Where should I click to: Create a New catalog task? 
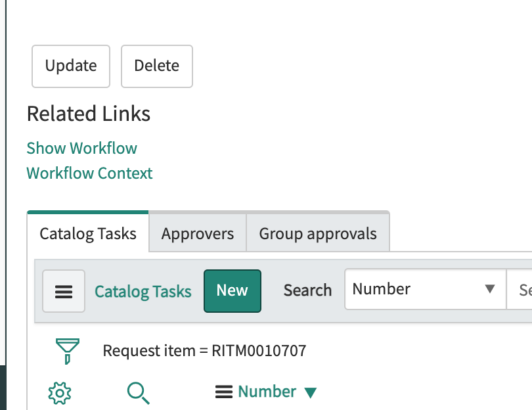click(x=233, y=290)
